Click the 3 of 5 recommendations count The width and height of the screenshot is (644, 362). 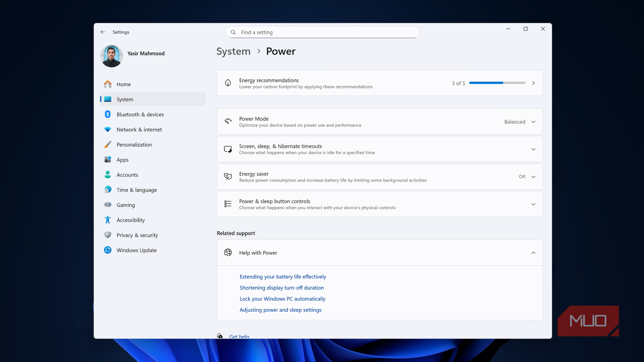pyautogui.click(x=459, y=83)
